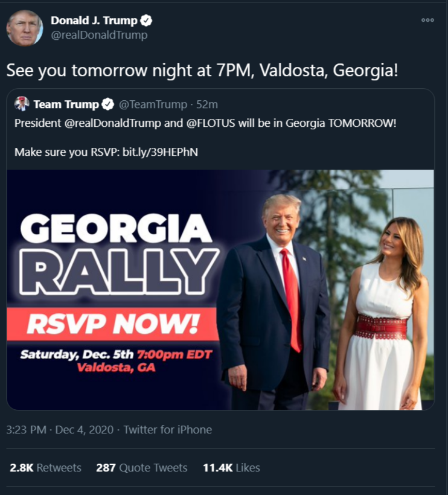The width and height of the screenshot is (448, 495).
Task: Click Team Trump's small avatar icon
Action: click(22, 104)
